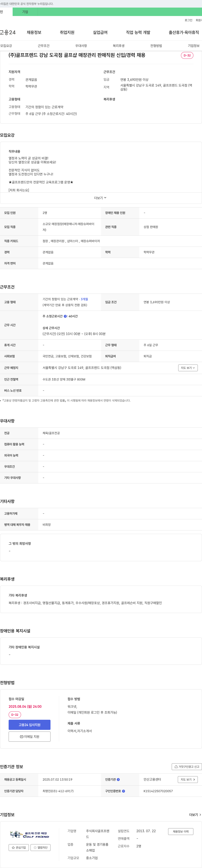Viewport: 202px width, 868px height.
Task: Open the 채용정보 menu
Action: [34, 32]
